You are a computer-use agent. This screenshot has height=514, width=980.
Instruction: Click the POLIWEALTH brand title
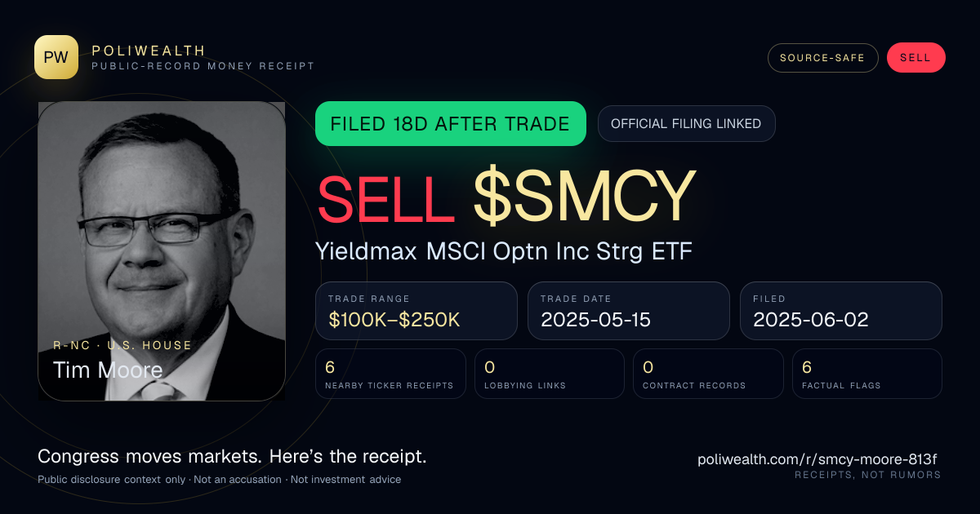click(x=149, y=51)
